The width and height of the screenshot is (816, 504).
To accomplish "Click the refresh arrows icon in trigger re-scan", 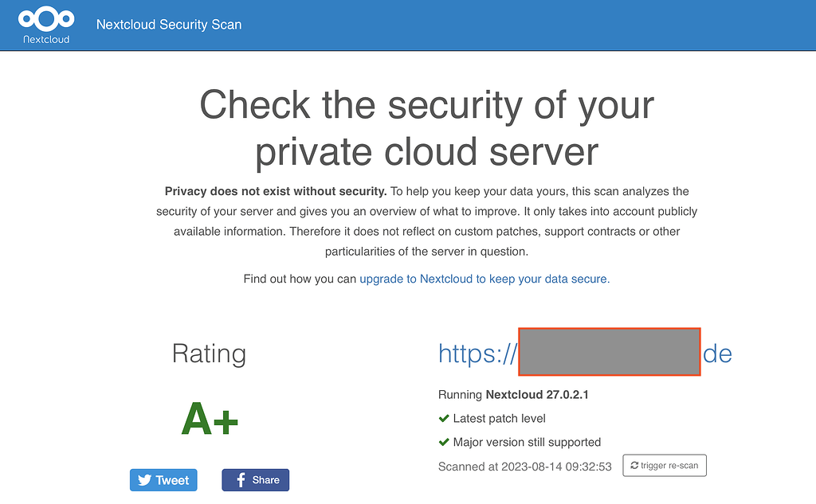I will coord(634,465).
